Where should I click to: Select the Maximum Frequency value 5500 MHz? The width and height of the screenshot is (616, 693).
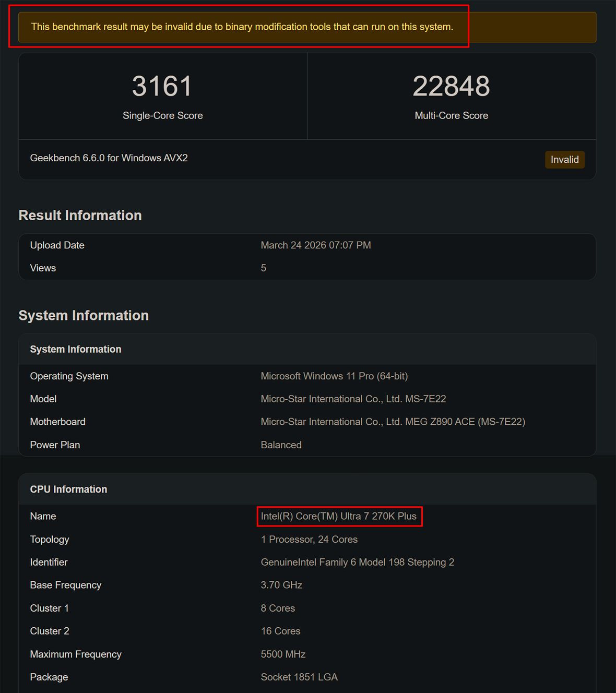pos(283,654)
